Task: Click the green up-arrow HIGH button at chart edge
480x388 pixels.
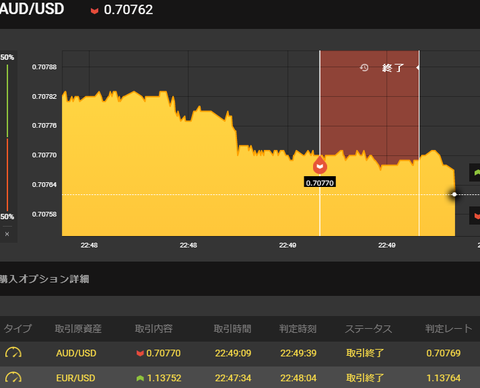Action: pos(475,173)
